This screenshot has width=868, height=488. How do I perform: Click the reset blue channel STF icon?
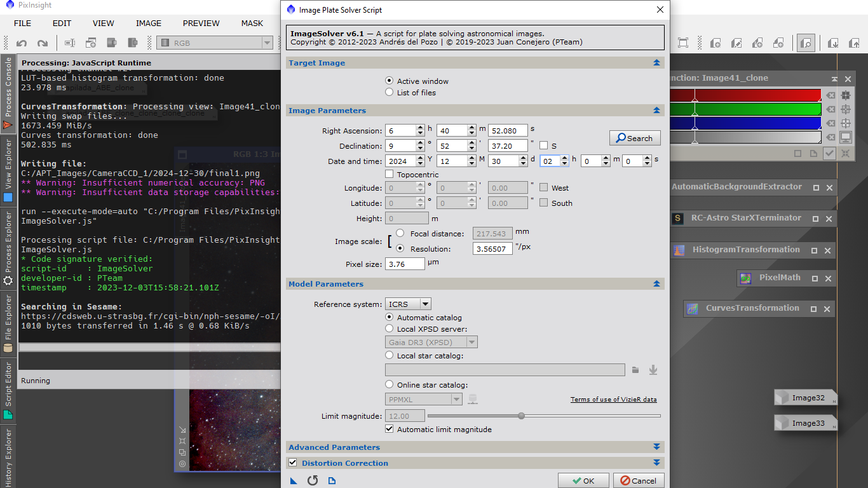click(830, 123)
